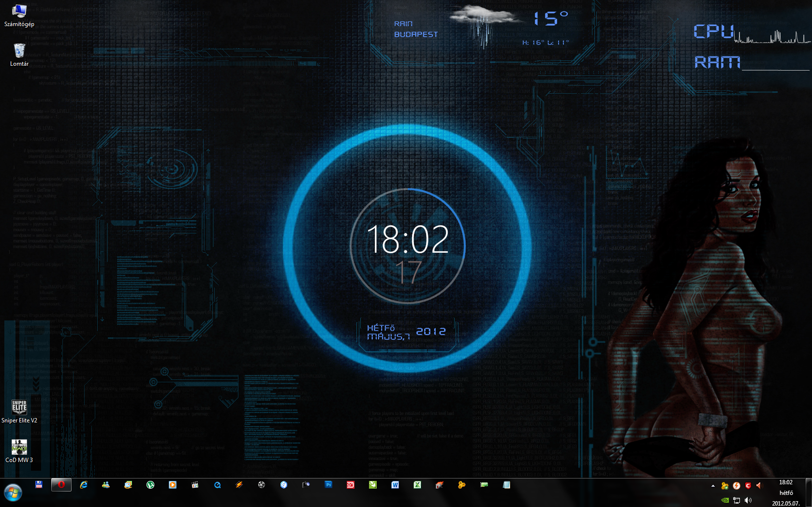The image size is (812, 507).
Task: Open QuickTime Player from the taskbar
Action: click(x=217, y=485)
